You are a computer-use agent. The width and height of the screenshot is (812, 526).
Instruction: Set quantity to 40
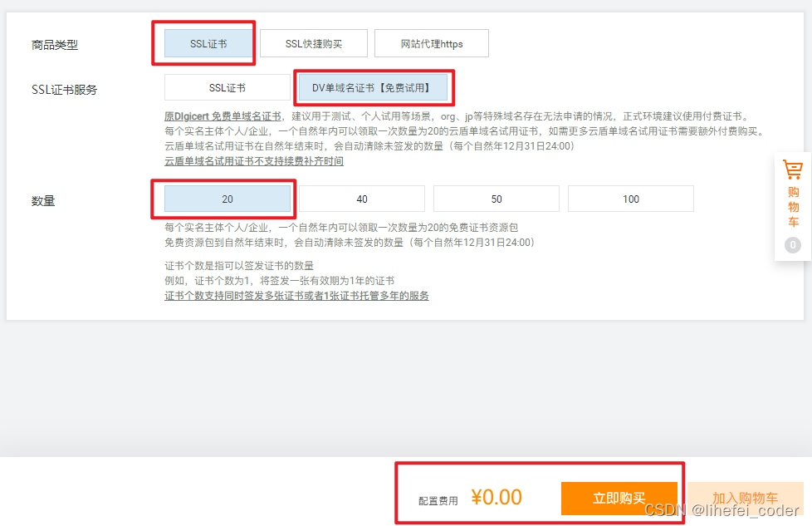pos(362,199)
